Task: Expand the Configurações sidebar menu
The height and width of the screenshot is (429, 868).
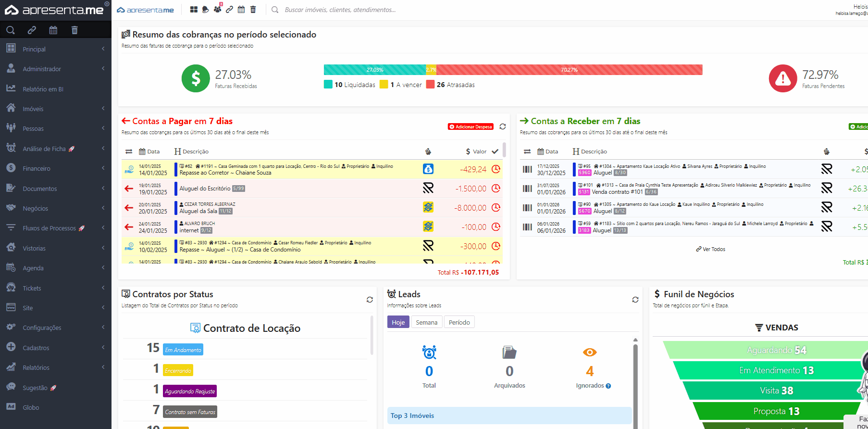Action: (x=42, y=328)
